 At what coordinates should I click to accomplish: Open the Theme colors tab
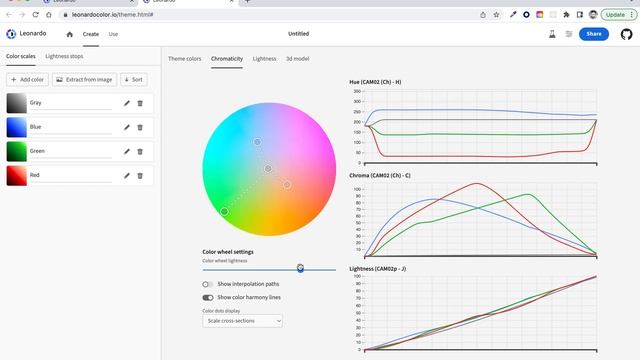coord(184,59)
